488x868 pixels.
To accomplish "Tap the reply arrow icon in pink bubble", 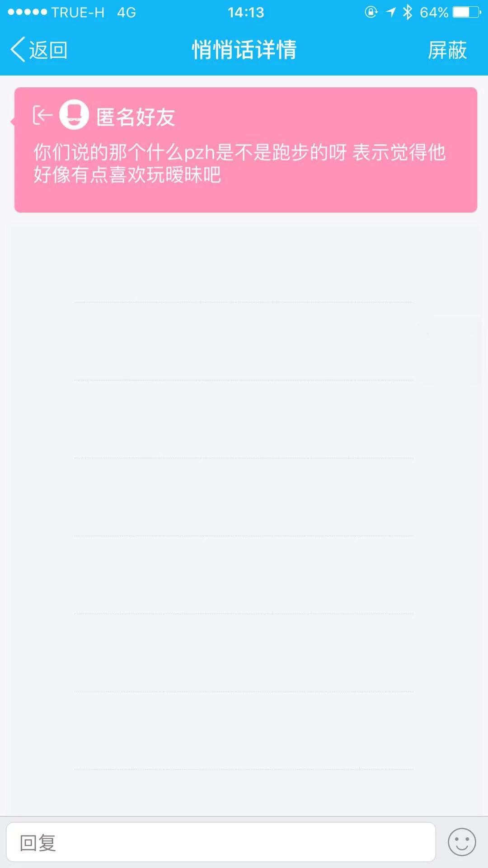I will (x=42, y=115).
